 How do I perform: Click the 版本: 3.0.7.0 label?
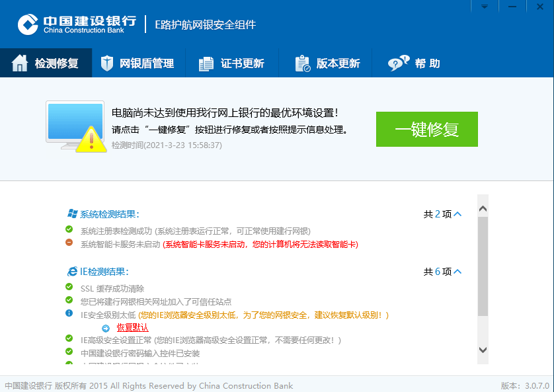pyautogui.click(x=525, y=385)
